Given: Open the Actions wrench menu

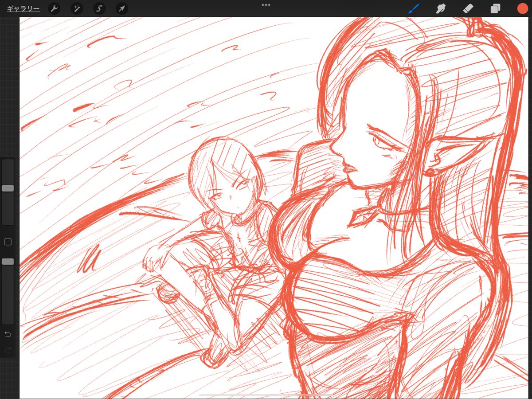Looking at the screenshot, I should 54,8.
